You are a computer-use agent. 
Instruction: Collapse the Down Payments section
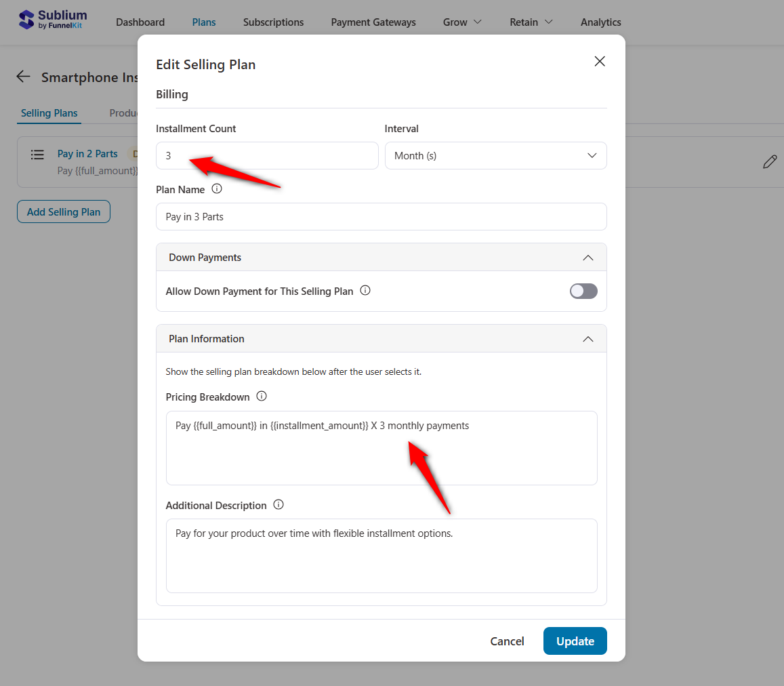(587, 257)
